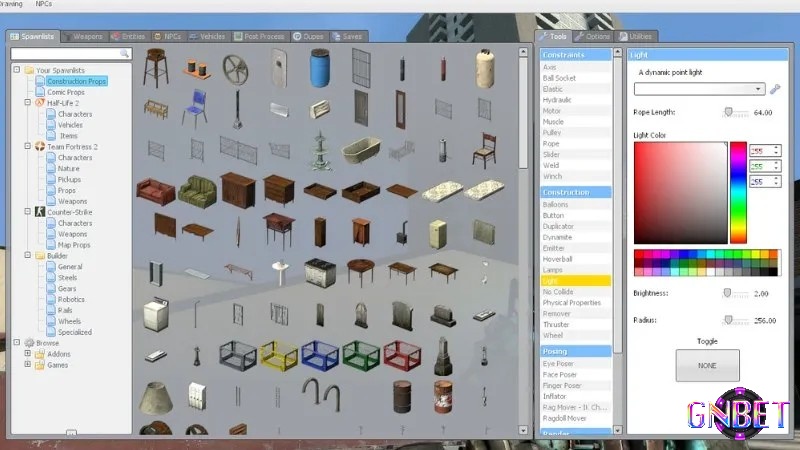800x450 pixels.
Task: Spawn the white propane tank prop
Action: point(484,68)
